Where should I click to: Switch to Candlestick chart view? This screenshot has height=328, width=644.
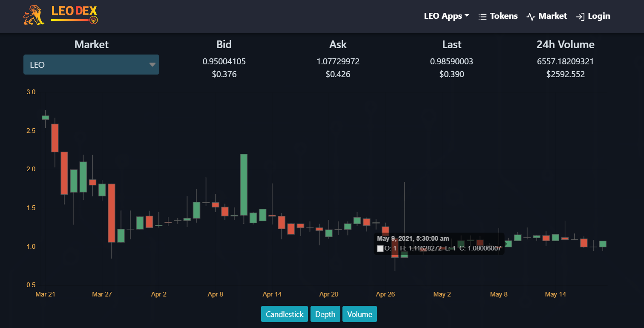[x=285, y=314]
